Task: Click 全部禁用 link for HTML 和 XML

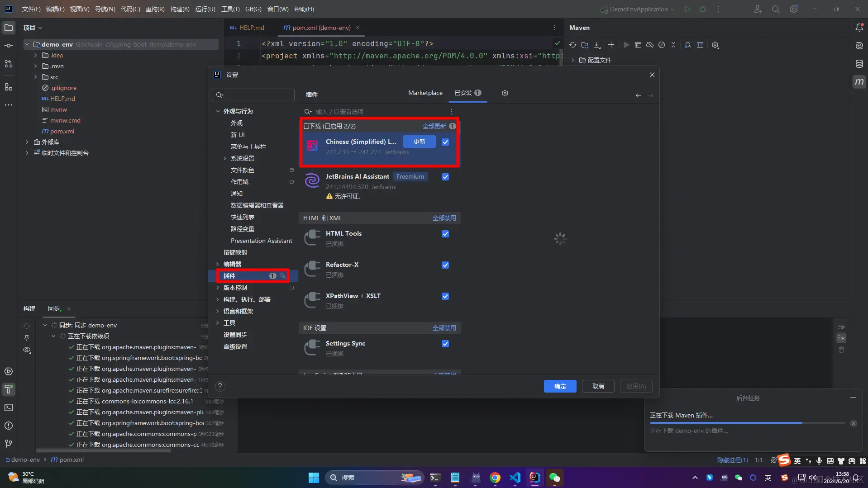Action: pos(444,218)
